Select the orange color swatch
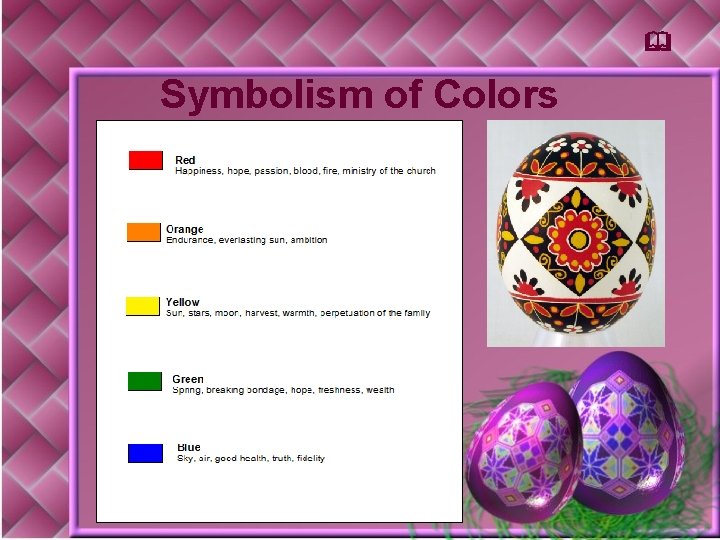720x540 pixels. point(144,232)
